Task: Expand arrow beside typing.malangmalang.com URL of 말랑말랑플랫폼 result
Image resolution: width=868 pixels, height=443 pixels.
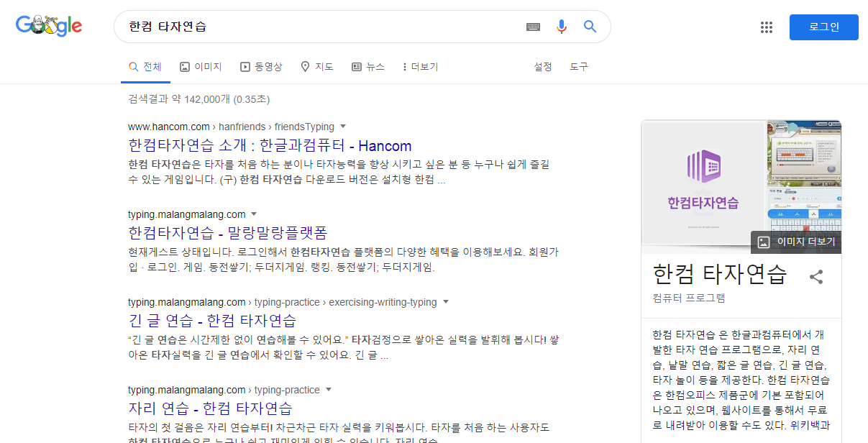Action: (254, 214)
